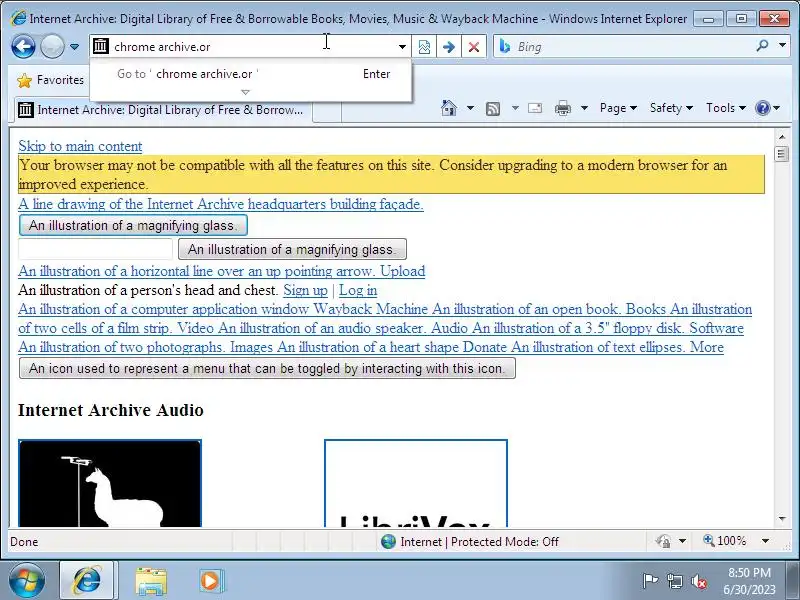Open the llama audio collection thumbnail
This screenshot has height=600, width=800.
click(110, 483)
